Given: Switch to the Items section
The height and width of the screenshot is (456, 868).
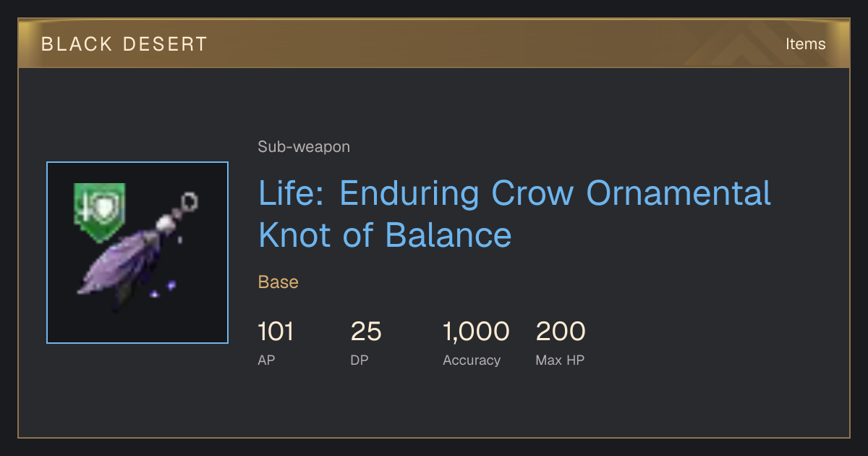Looking at the screenshot, I should tap(806, 44).
